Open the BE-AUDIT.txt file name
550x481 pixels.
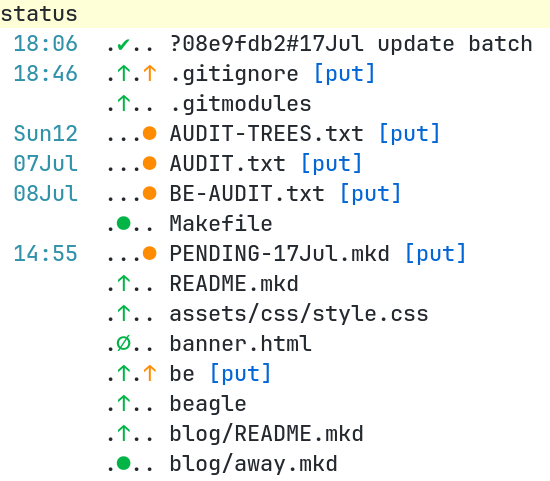[x=247, y=193]
